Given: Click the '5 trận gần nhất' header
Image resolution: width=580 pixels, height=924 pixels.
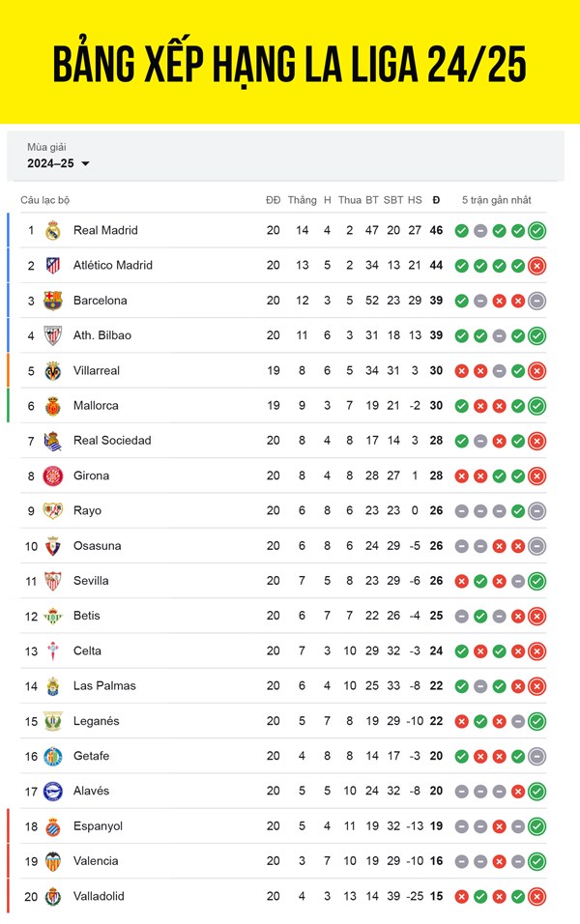Looking at the screenshot, I should point(496,200).
